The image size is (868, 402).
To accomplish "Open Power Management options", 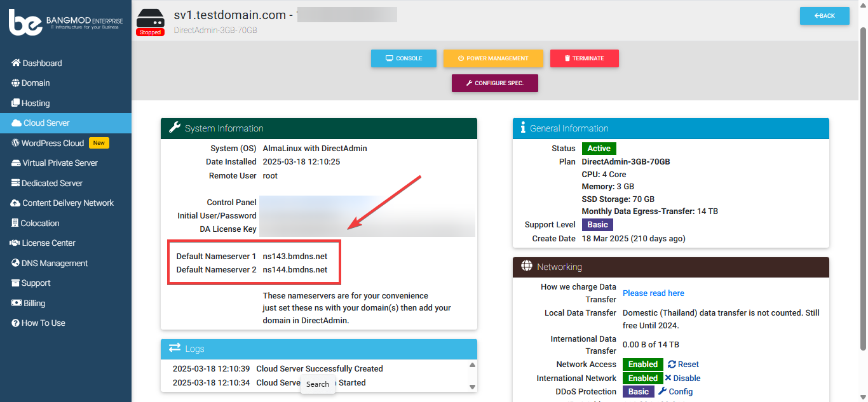I will tap(493, 58).
